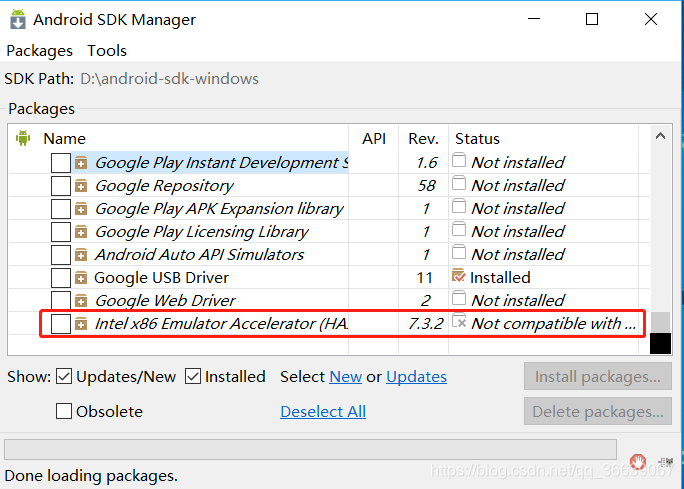Click the green Android icon in Name header
The height and width of the screenshot is (489, 684).
[23, 138]
